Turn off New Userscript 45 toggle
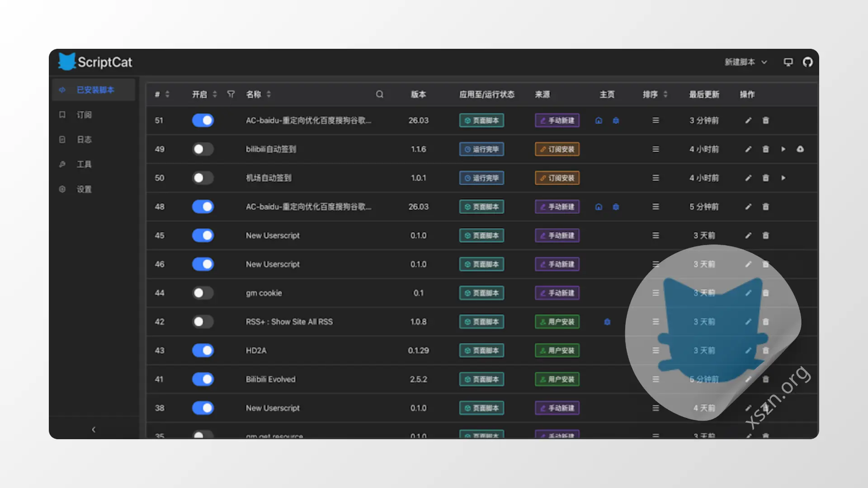The width and height of the screenshot is (868, 488). point(203,235)
